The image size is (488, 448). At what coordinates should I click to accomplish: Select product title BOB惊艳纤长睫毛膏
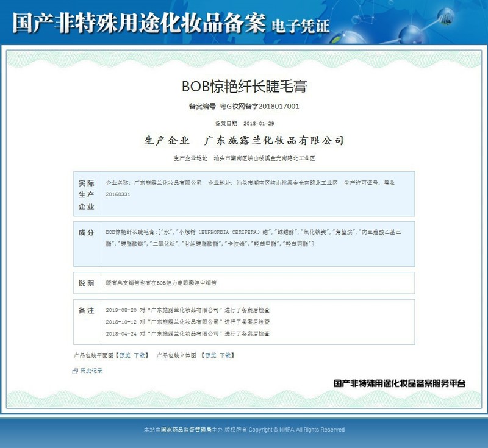[245, 86]
